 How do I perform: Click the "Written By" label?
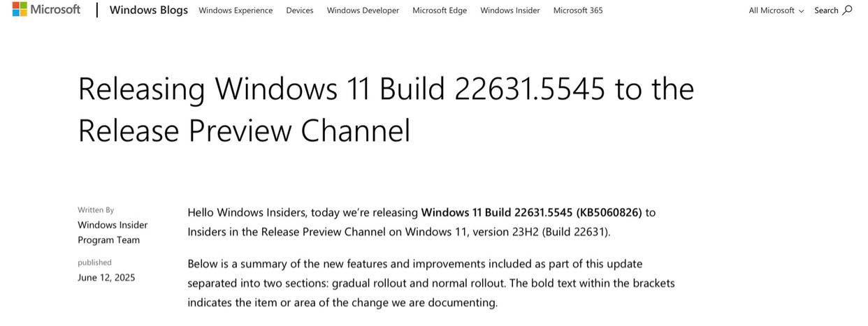coord(96,209)
